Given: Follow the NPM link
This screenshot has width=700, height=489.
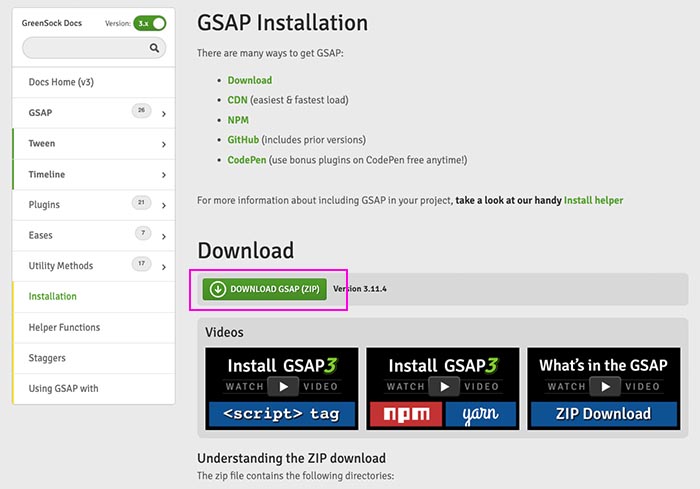Looking at the screenshot, I should pyautogui.click(x=238, y=120).
